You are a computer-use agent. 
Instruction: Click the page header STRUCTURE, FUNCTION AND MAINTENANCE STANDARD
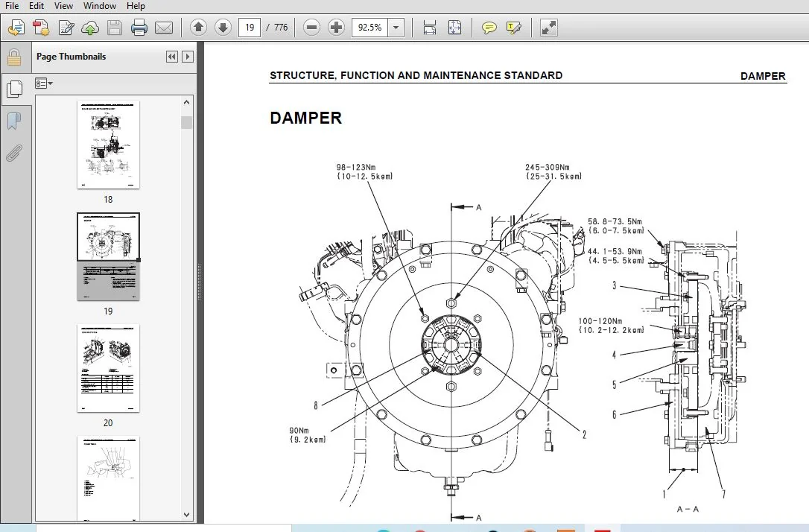coord(416,75)
